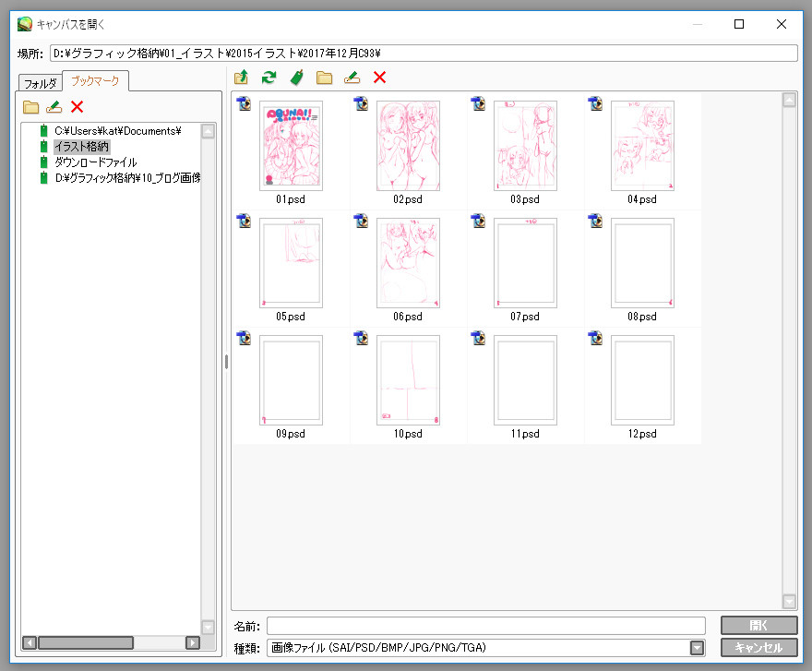Click file type icon of 08.psd

click(x=595, y=221)
